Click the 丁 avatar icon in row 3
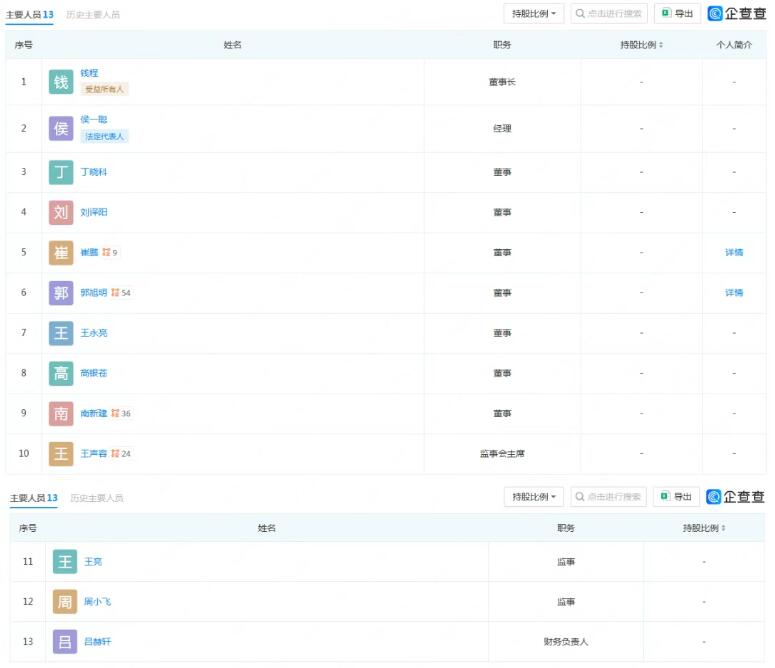 [61, 172]
